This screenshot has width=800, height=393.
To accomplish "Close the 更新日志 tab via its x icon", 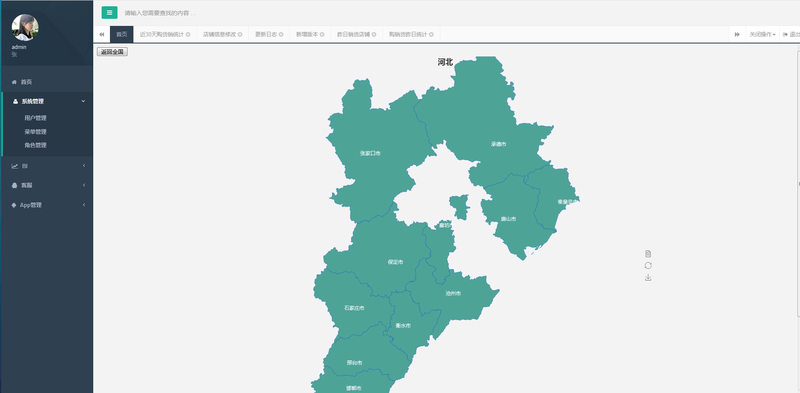I will tap(281, 35).
